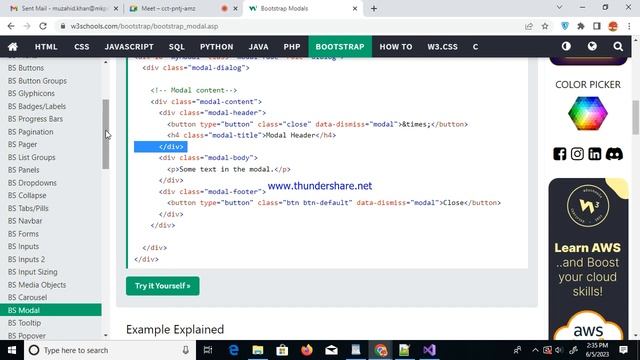Viewport: 640px width, 360px height.
Task: Open the Windows Start menu
Action: click(x=12, y=350)
